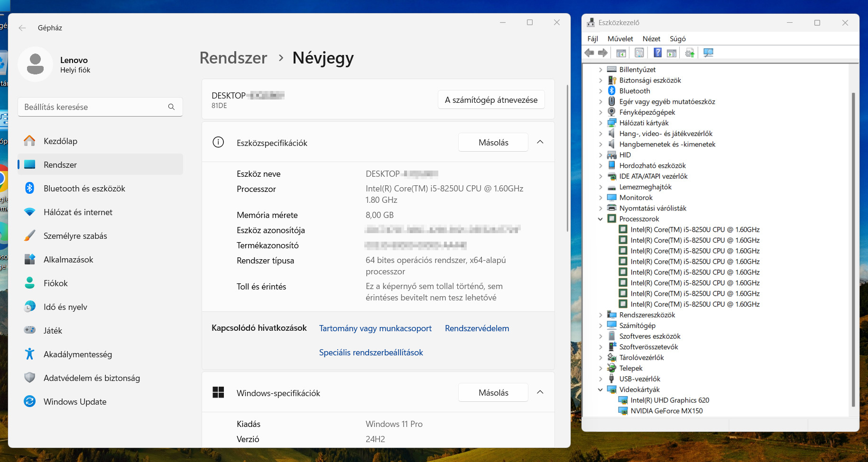
Task: Click the update driver toolbar icon
Action: [690, 53]
